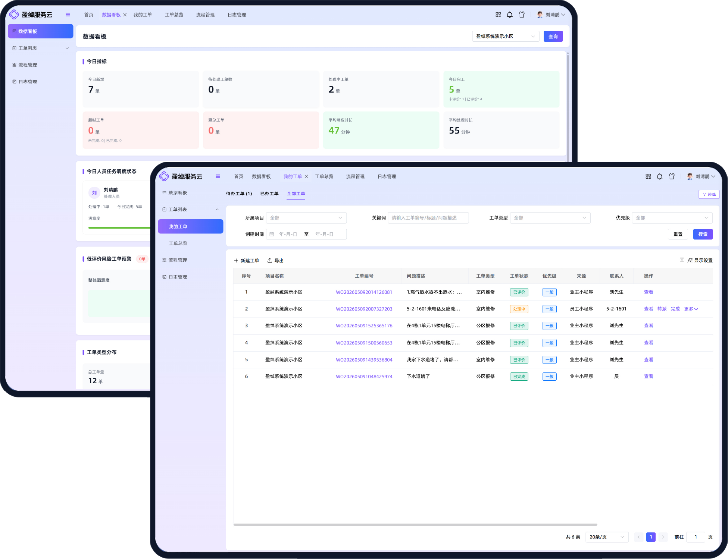Click the row height icon near 显示设置
Image resolution: width=728 pixels, height=560 pixels.
pyautogui.click(x=682, y=260)
